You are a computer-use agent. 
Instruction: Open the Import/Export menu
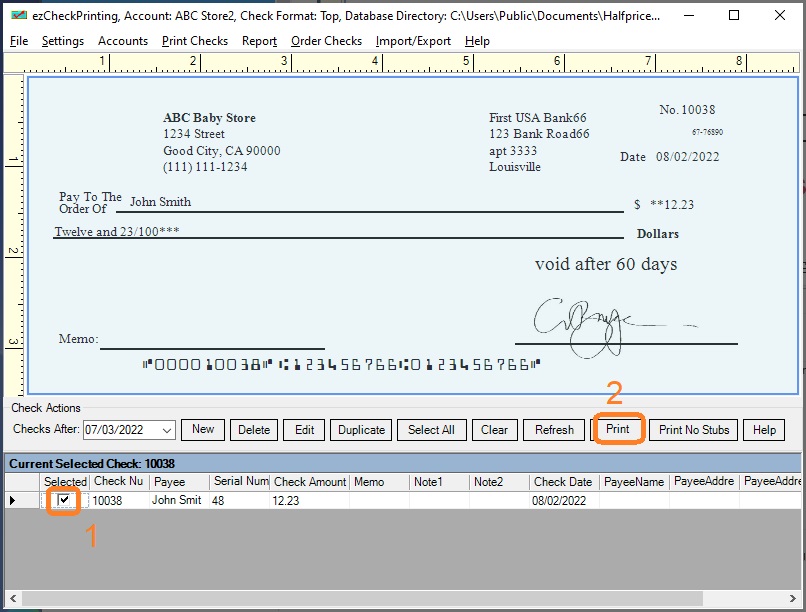(x=413, y=41)
